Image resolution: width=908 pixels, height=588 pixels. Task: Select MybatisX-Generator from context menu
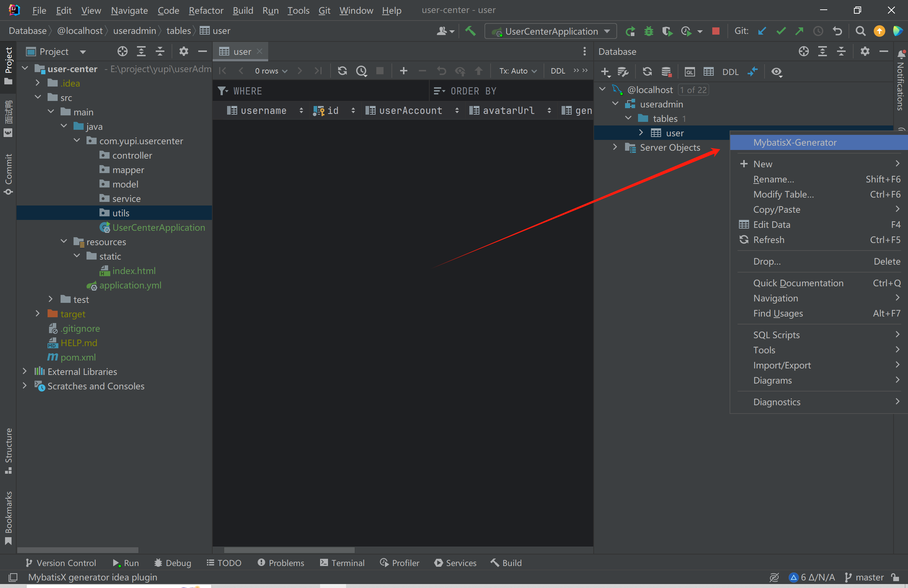pyautogui.click(x=795, y=142)
